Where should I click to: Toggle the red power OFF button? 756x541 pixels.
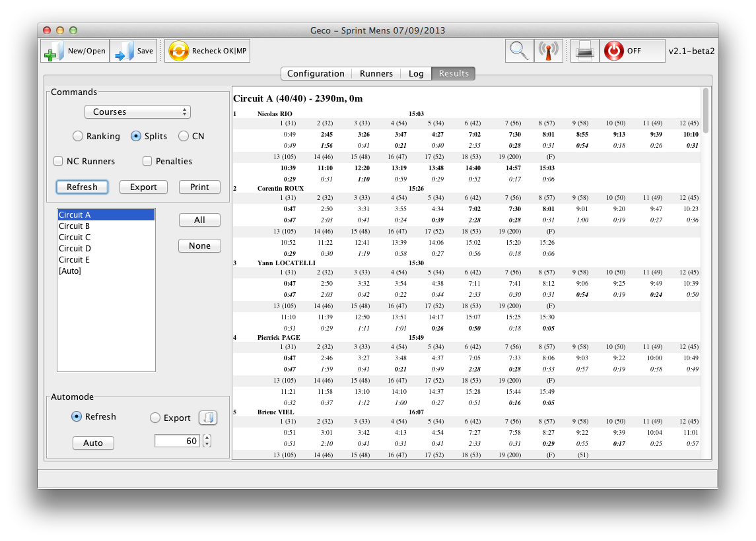click(632, 51)
